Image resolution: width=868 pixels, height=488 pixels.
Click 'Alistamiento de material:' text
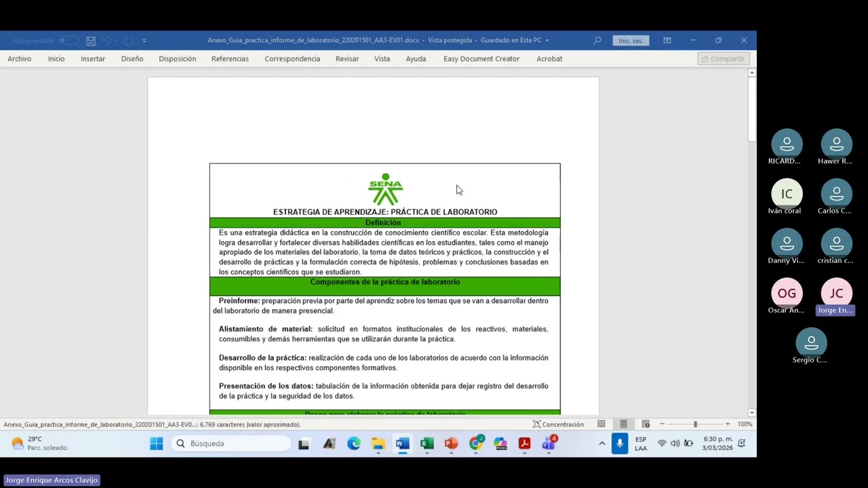click(266, 329)
